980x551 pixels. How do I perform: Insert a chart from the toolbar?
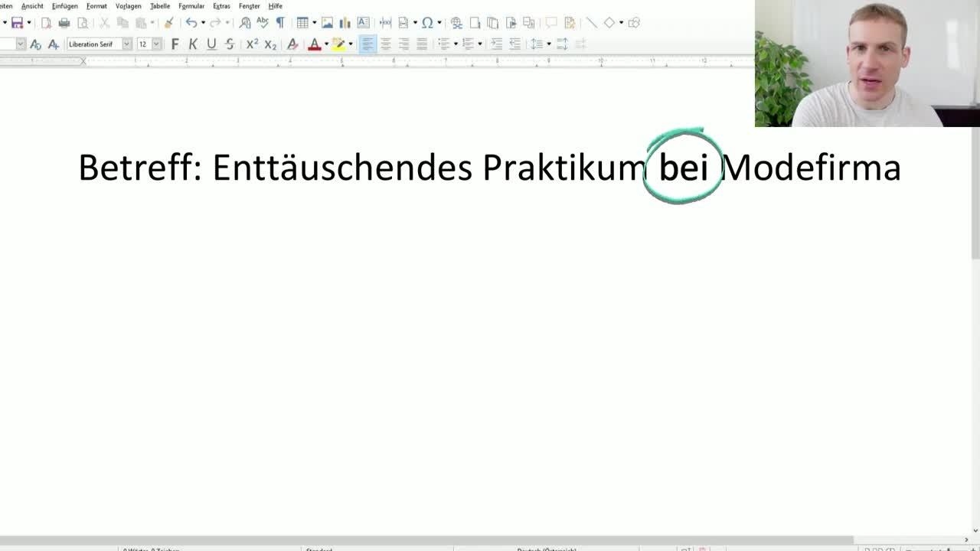[x=345, y=23]
